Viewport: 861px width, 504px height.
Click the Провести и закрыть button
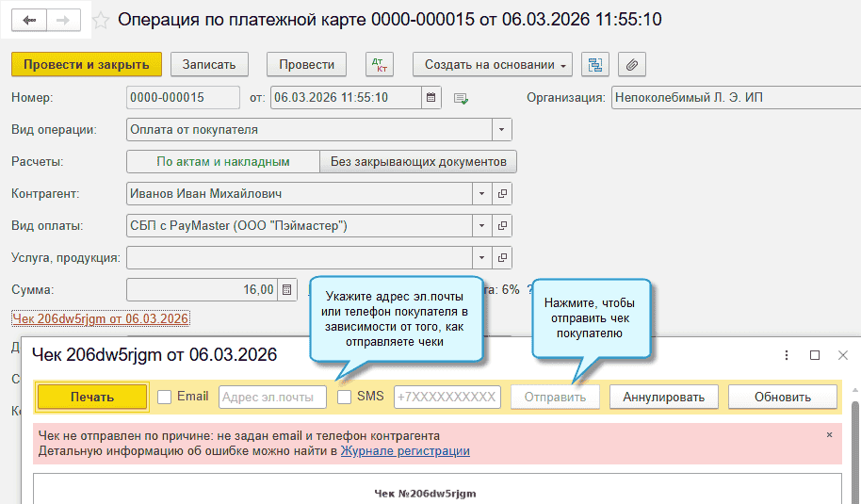87,65
